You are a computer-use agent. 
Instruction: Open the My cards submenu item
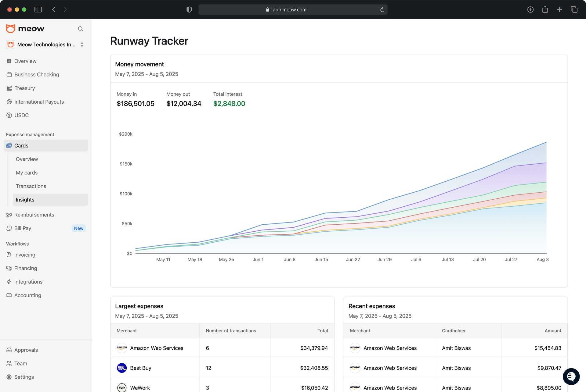[27, 173]
